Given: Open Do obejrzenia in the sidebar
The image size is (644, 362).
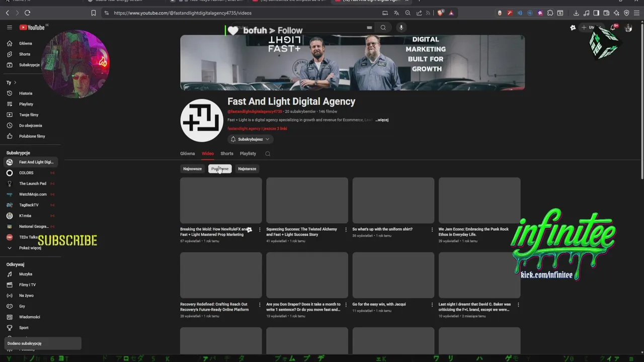Looking at the screenshot, I should pyautogui.click(x=30, y=126).
